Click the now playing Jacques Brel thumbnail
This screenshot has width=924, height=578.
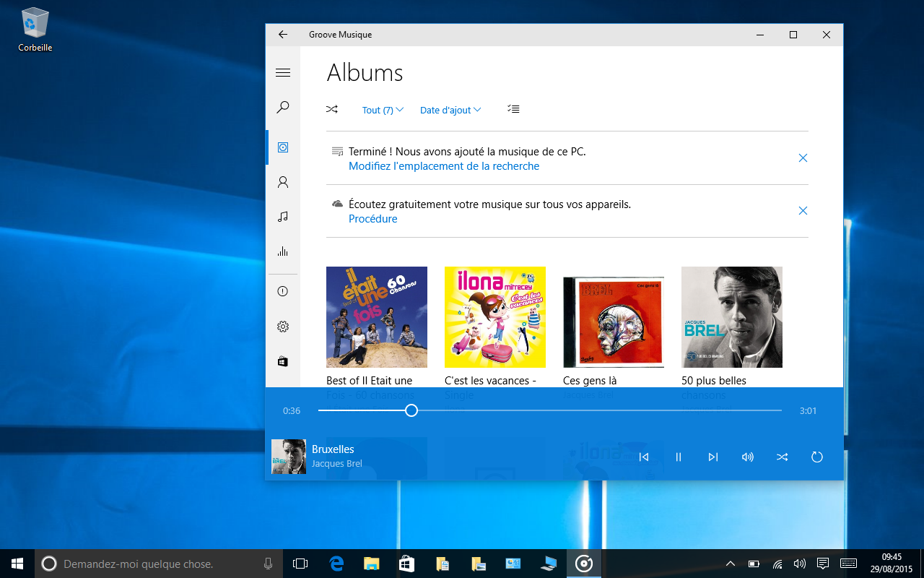(289, 457)
